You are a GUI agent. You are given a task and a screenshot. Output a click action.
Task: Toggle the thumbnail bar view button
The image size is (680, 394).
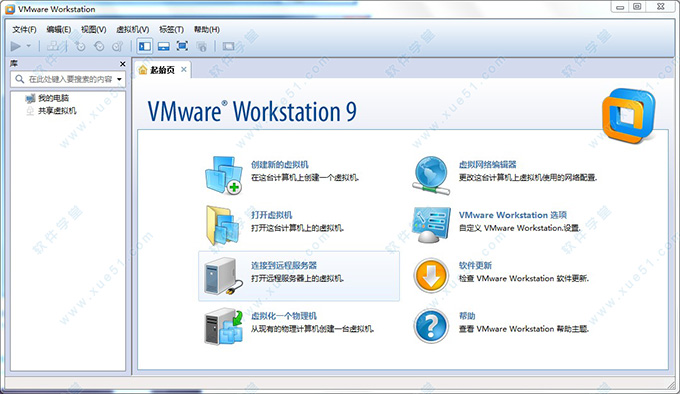(163, 46)
